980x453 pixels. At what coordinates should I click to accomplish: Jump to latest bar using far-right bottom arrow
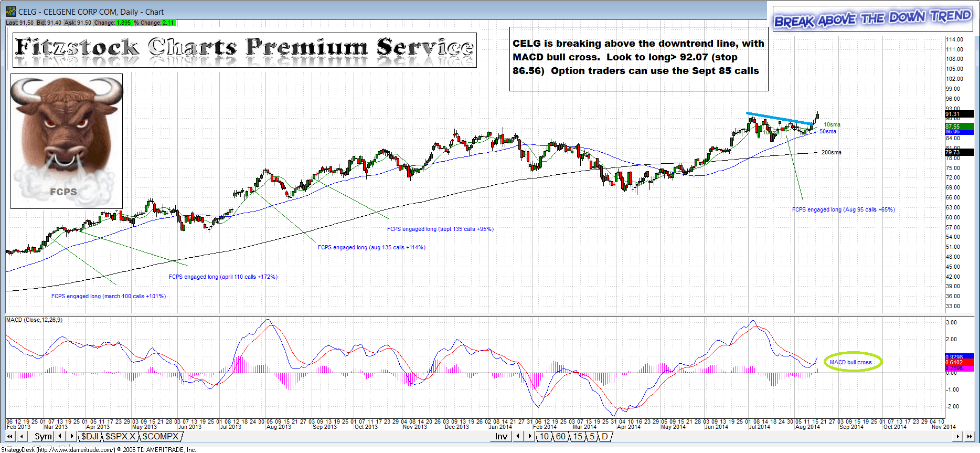pyautogui.click(x=970, y=437)
